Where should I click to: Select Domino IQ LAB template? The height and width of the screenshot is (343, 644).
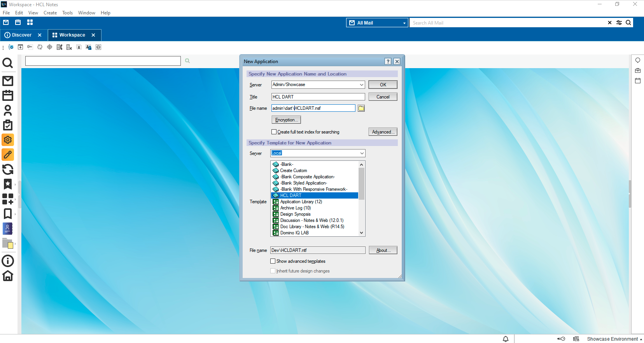(x=315, y=233)
